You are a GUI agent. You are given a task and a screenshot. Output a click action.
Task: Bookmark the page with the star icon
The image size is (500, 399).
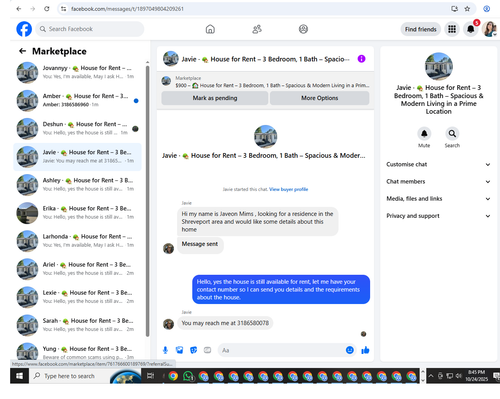pos(467,9)
